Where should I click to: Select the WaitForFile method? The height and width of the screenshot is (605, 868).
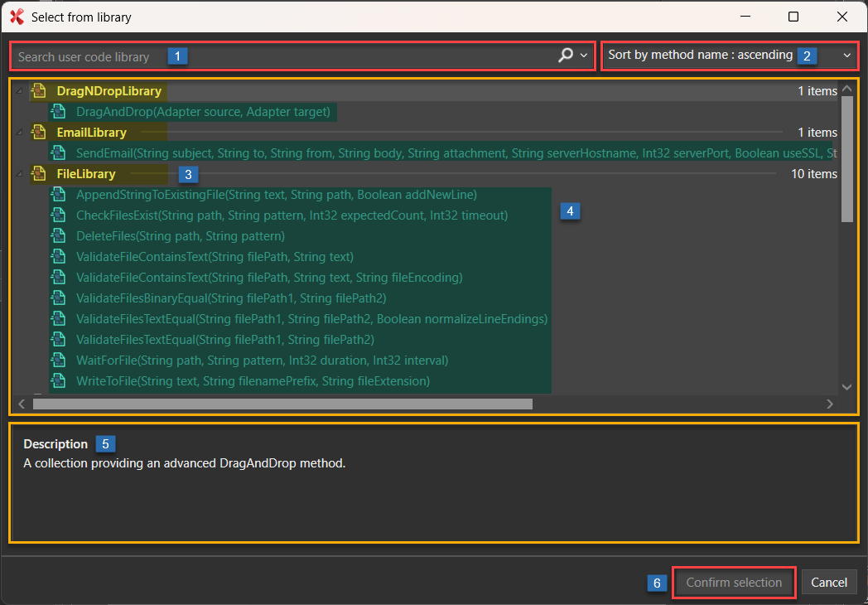pos(262,361)
